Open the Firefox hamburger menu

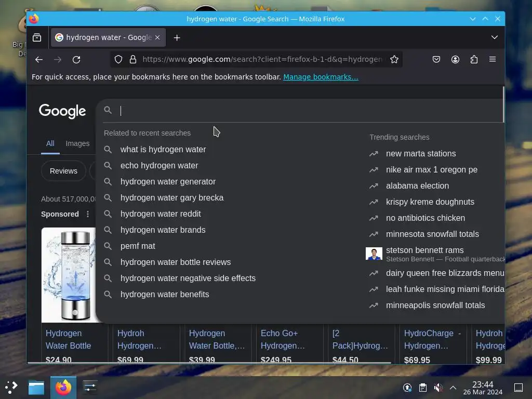(x=493, y=59)
